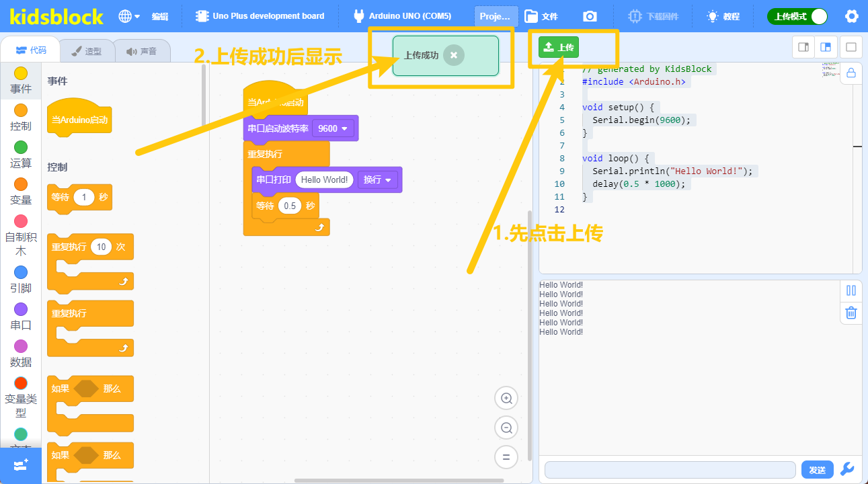Zoom out the block workspace

click(x=506, y=428)
